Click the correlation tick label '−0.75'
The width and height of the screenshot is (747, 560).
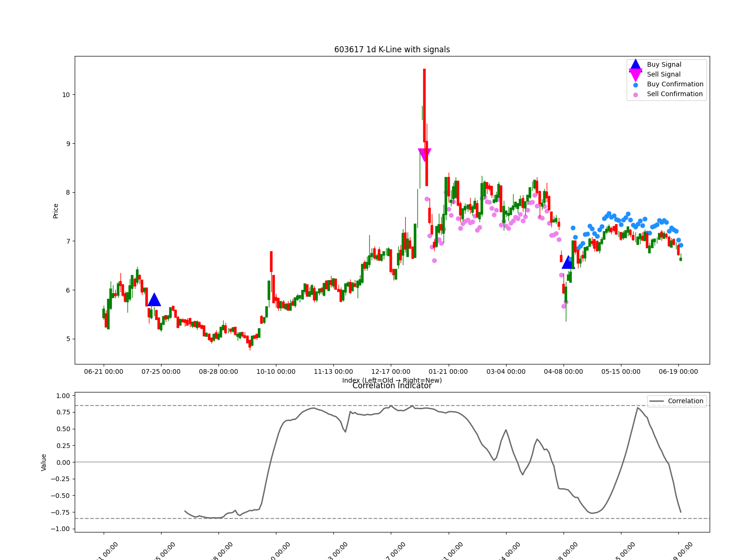point(60,512)
